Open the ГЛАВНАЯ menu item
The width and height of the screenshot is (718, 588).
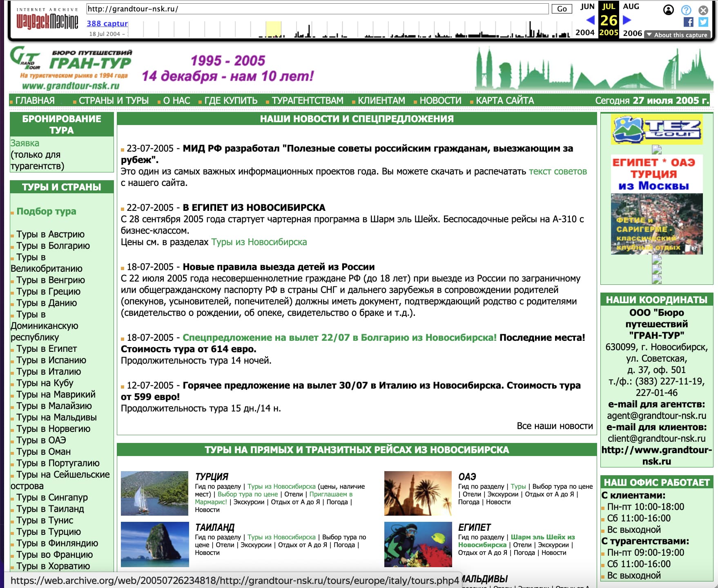[35, 100]
